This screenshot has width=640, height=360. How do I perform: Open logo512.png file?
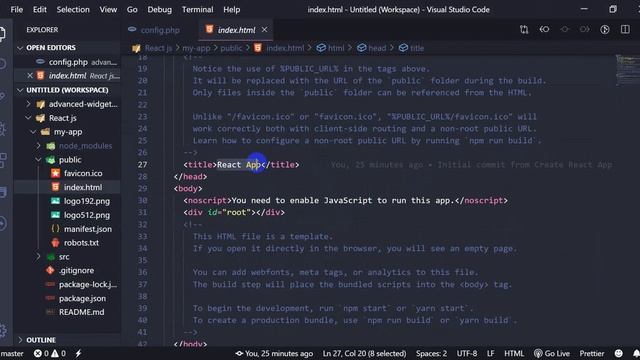click(x=87, y=215)
